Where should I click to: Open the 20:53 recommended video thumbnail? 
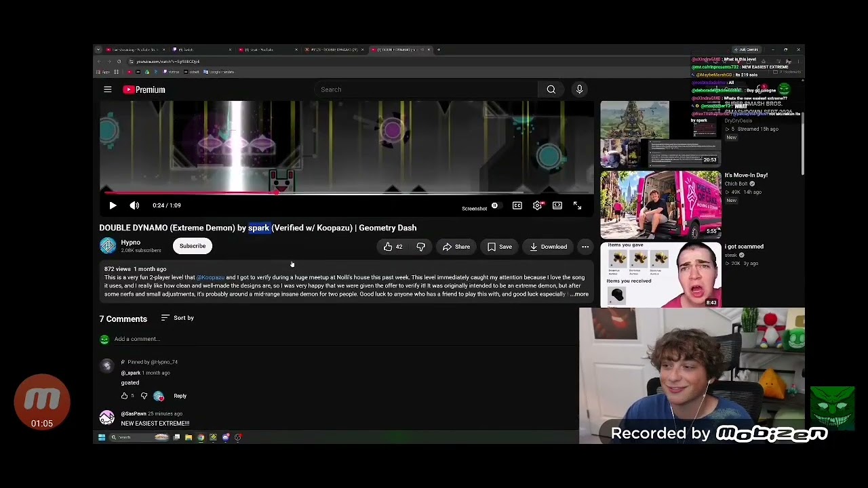click(660, 134)
